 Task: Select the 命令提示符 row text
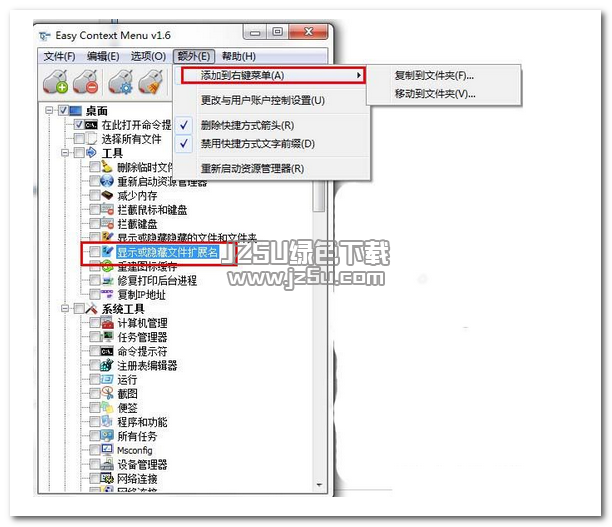142,351
